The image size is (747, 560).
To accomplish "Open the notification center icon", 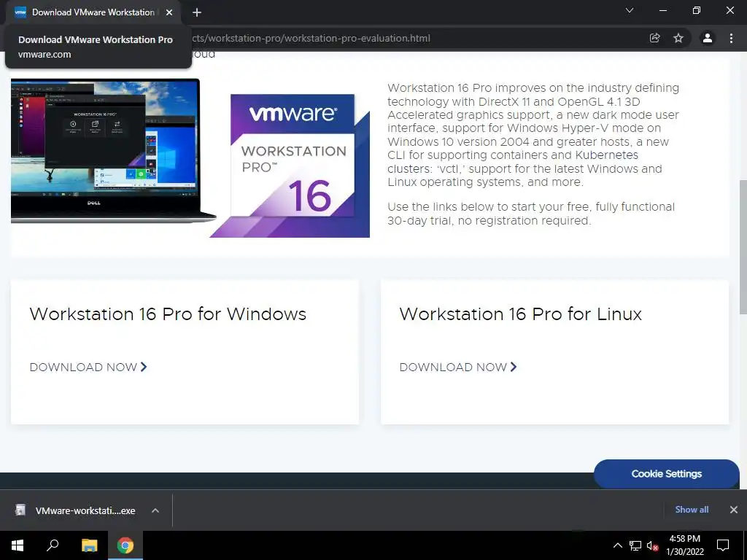I will [723, 545].
